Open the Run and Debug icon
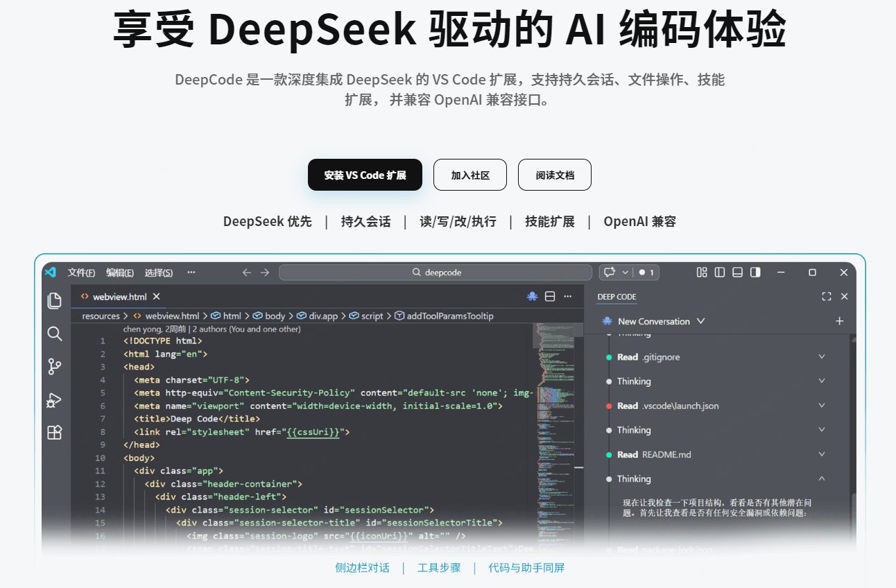The width and height of the screenshot is (896, 588). (x=54, y=400)
